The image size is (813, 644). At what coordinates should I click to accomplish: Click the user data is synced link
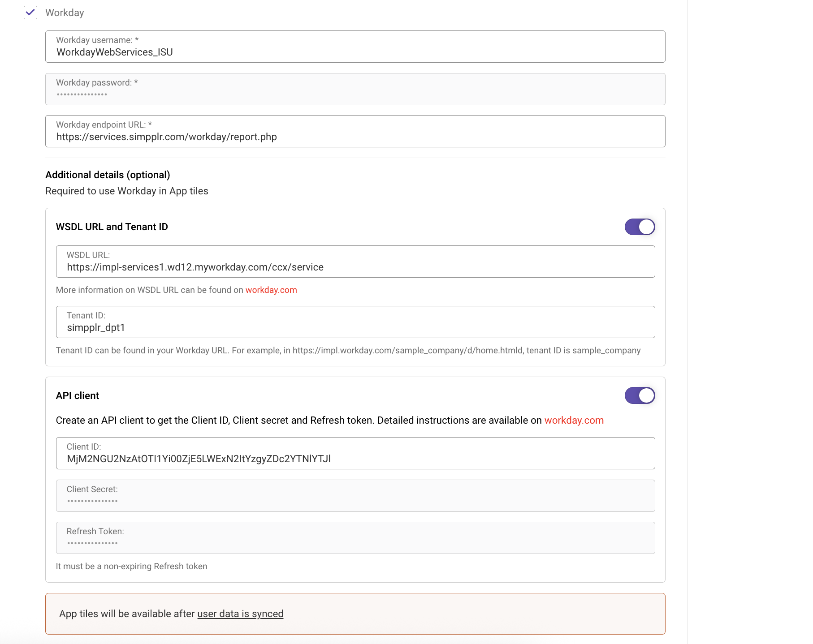(x=241, y=614)
